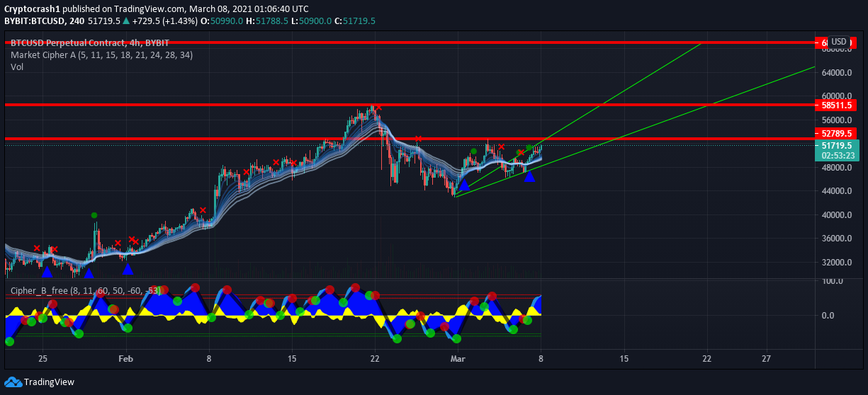The height and width of the screenshot is (395, 868).
Task: Click the Mar label on time axis
Action: (x=458, y=359)
